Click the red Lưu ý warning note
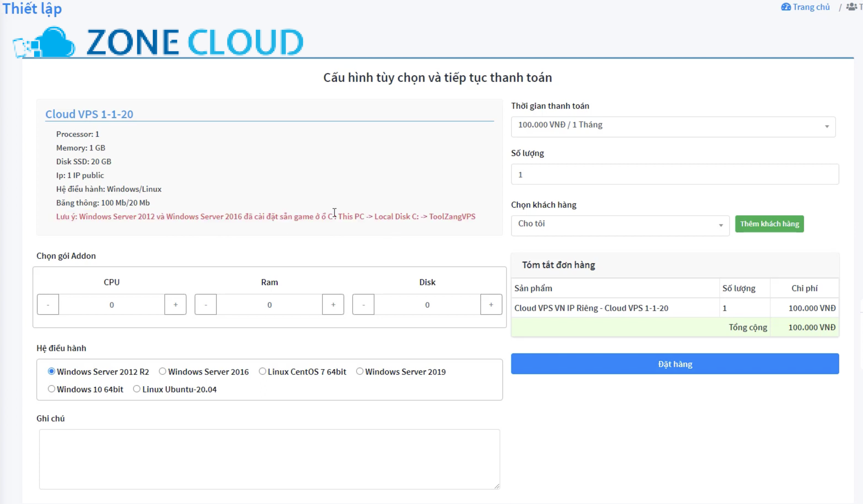Screen dimensions: 863x504 point(266,216)
